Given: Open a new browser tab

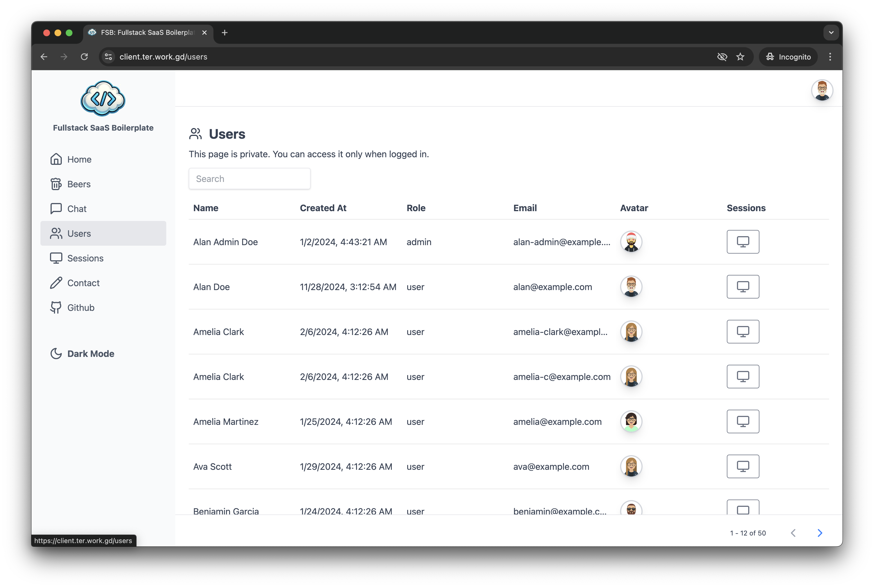Looking at the screenshot, I should (225, 33).
